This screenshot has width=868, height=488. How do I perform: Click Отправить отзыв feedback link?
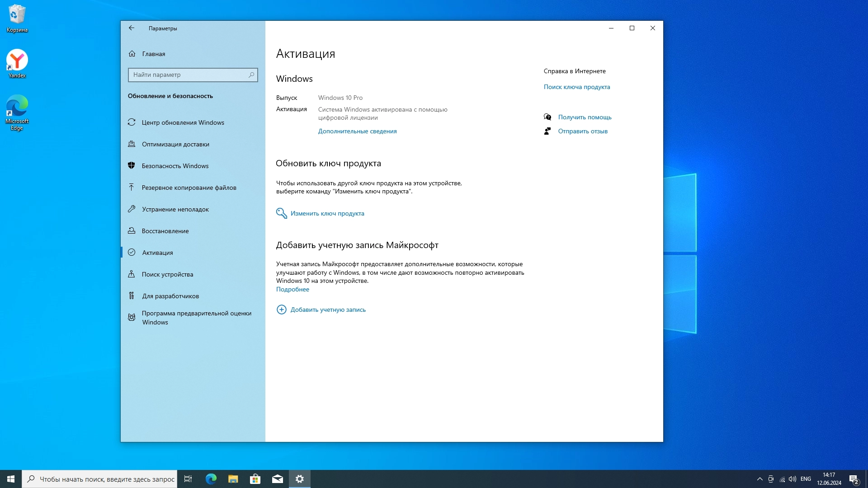(x=582, y=131)
